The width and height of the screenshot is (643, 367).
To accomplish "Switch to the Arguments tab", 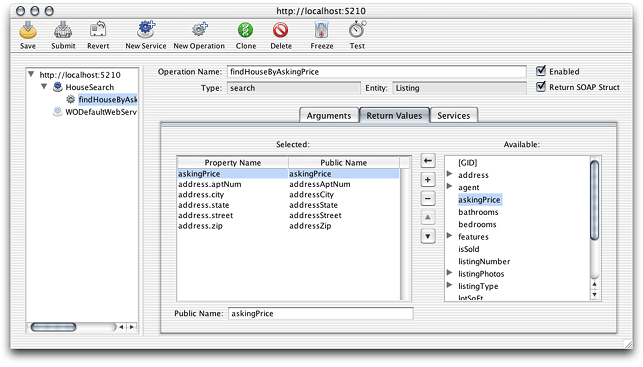I will click(329, 116).
